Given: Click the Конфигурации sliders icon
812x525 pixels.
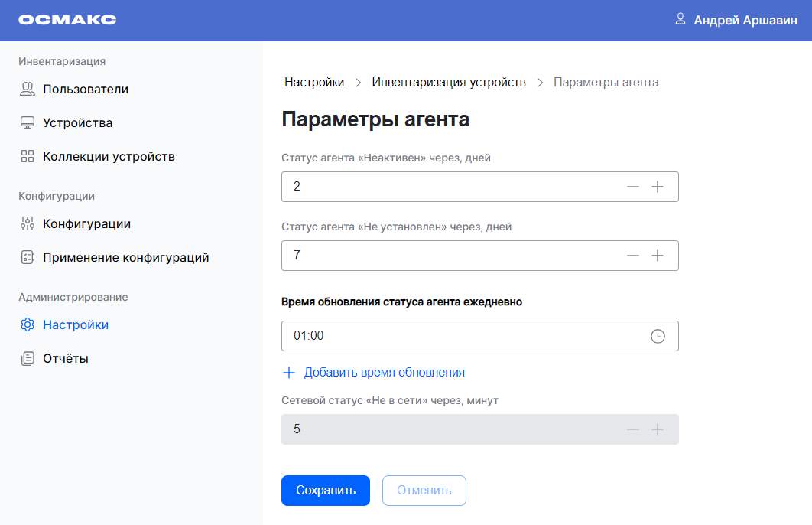Looking at the screenshot, I should point(28,223).
